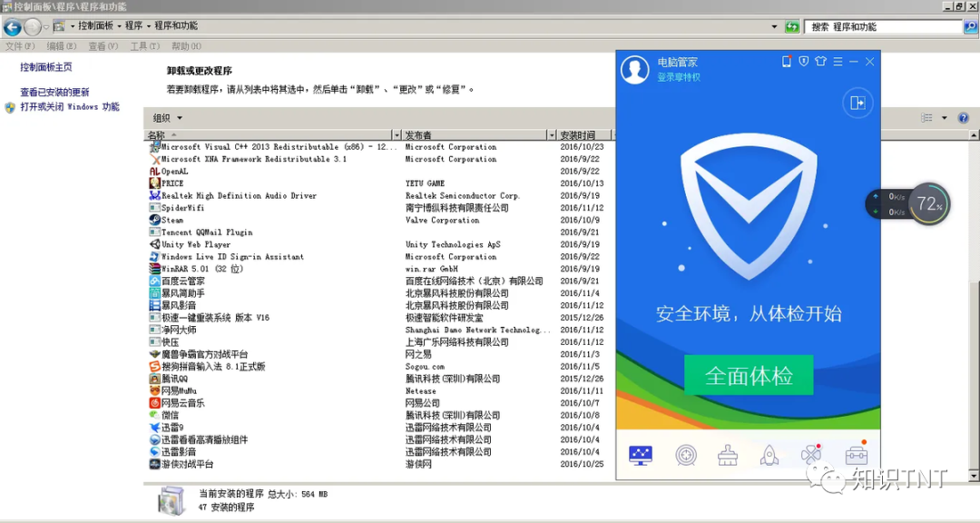Click the search magnifier icon
980x523 pixels.
point(971,26)
